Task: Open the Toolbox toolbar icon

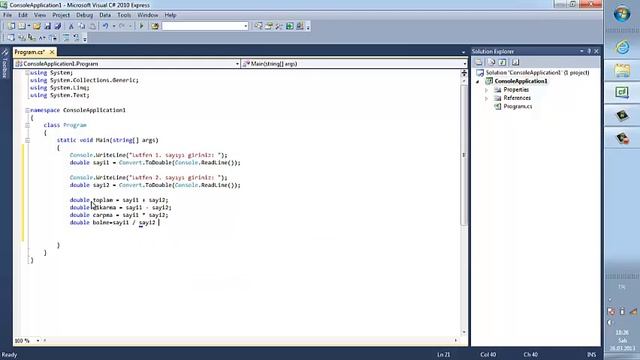Action: (x=279, y=26)
